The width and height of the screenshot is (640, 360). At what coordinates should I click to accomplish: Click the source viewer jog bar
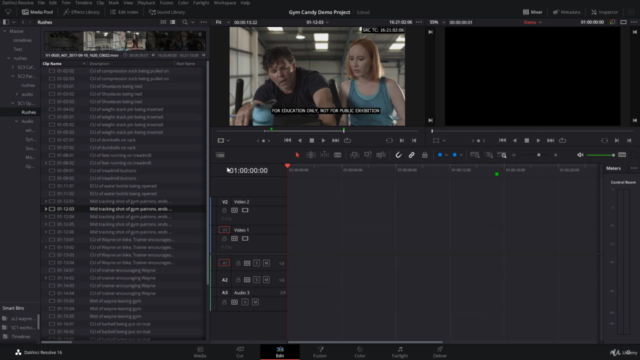tap(318, 131)
